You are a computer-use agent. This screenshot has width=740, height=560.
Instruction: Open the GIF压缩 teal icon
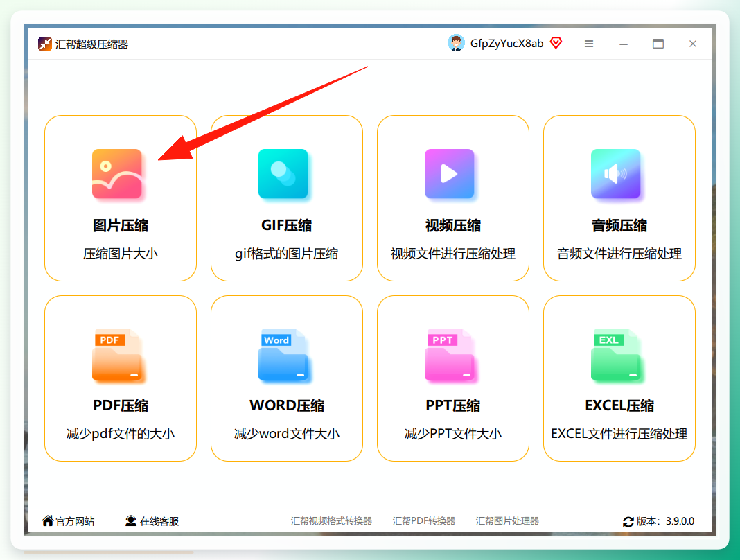(x=283, y=174)
